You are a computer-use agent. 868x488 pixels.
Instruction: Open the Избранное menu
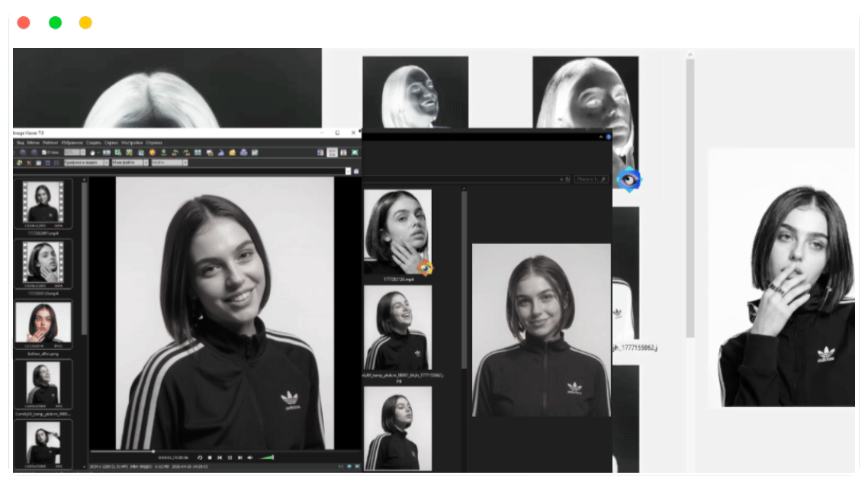(x=72, y=143)
